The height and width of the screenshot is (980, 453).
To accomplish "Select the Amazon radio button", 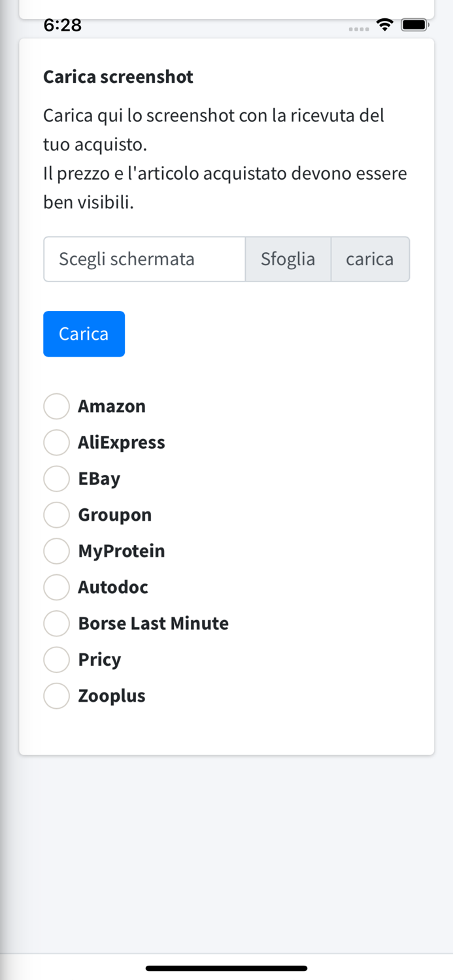I will (57, 406).
